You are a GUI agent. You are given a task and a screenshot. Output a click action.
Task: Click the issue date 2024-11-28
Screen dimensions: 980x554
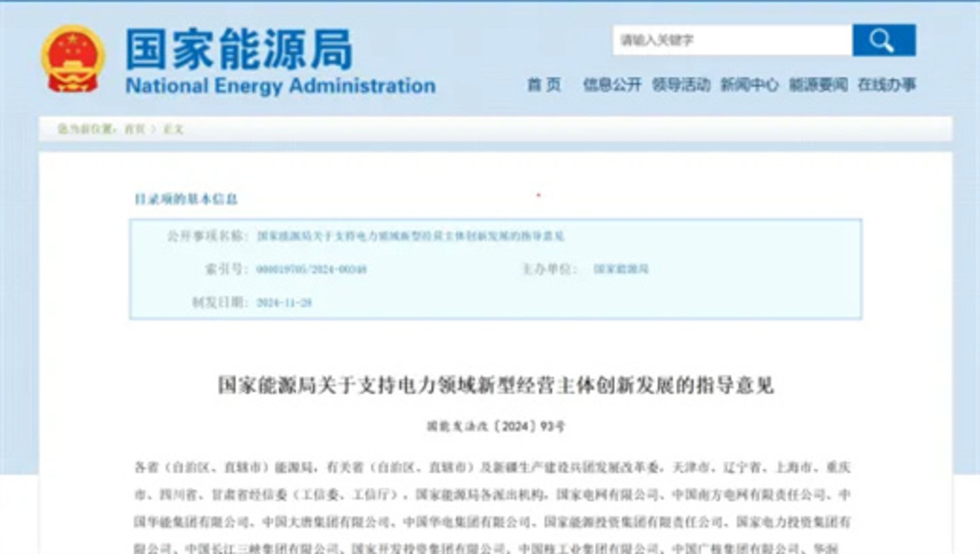[x=284, y=302]
